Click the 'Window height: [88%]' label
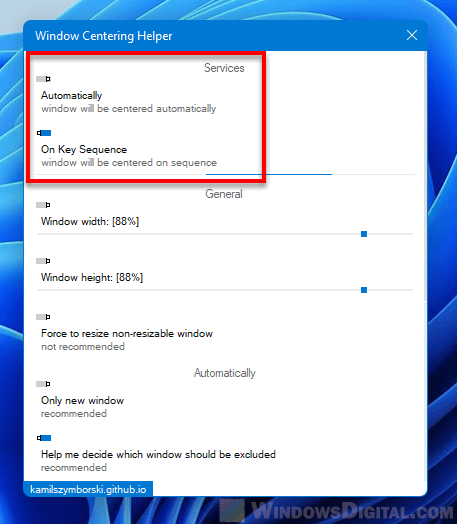Image resolution: width=457 pixels, height=524 pixels. (x=92, y=277)
